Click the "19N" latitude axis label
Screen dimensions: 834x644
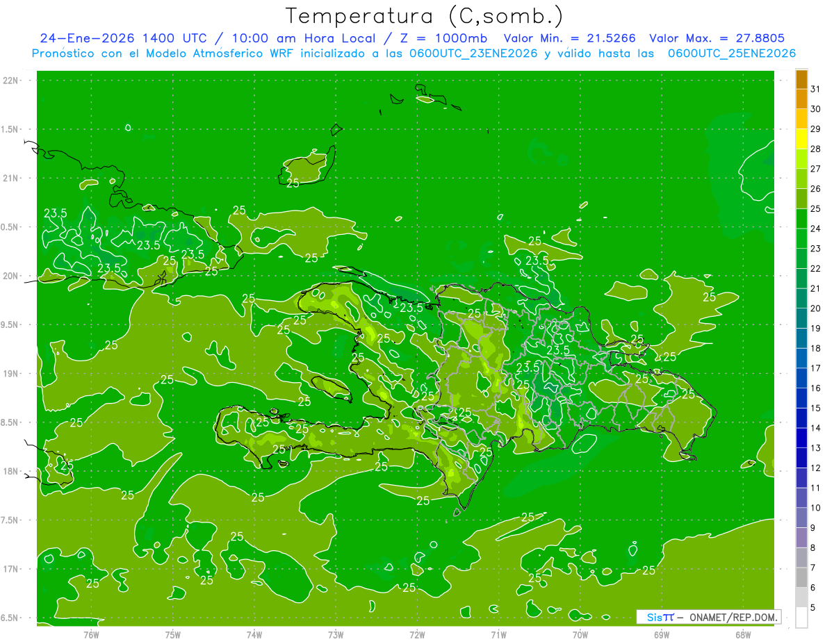click(x=10, y=374)
